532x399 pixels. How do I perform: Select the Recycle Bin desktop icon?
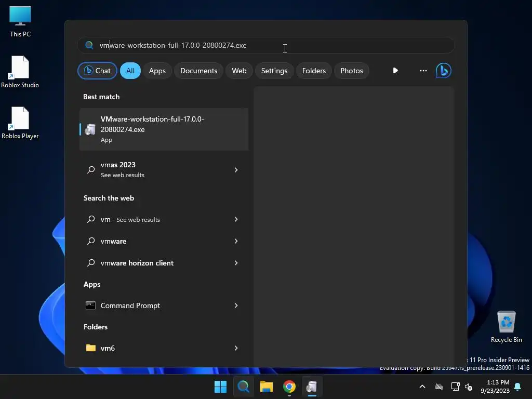click(506, 326)
